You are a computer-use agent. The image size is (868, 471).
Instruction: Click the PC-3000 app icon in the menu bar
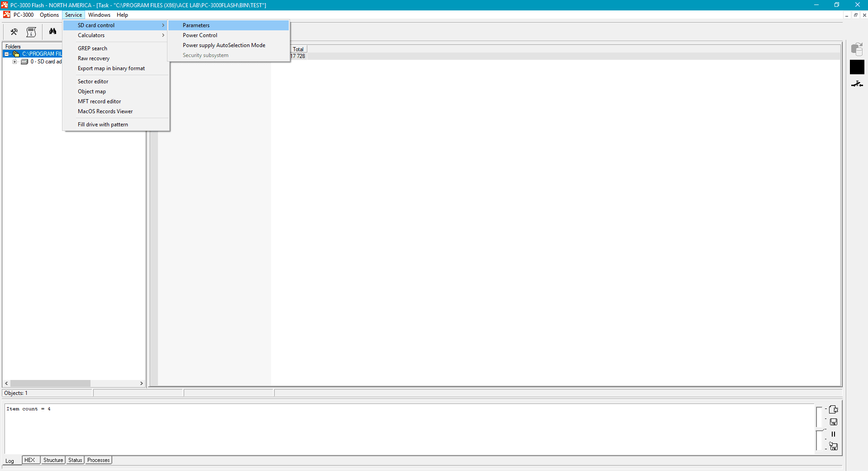pos(6,15)
